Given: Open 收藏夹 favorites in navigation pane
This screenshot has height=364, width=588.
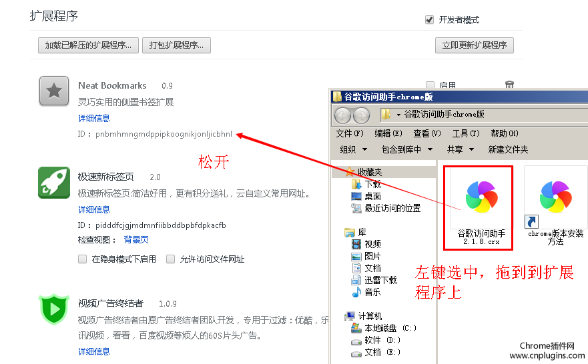Looking at the screenshot, I should [369, 172].
